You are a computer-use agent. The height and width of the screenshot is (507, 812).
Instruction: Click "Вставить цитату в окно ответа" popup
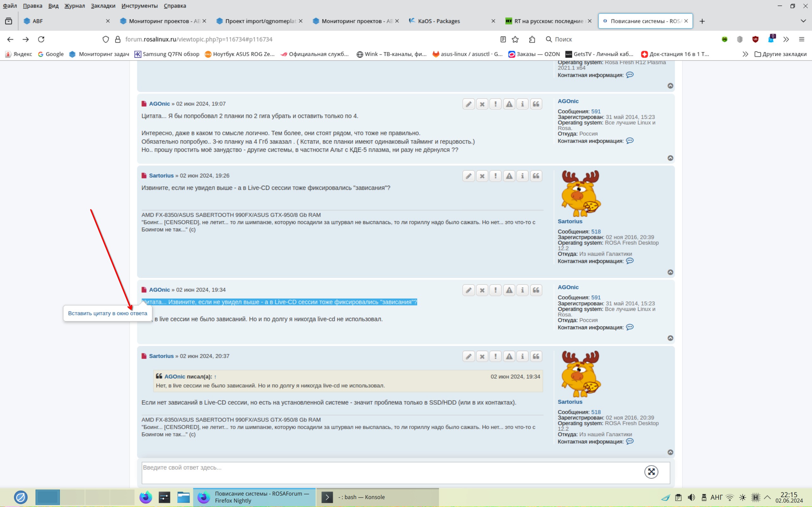point(108,313)
